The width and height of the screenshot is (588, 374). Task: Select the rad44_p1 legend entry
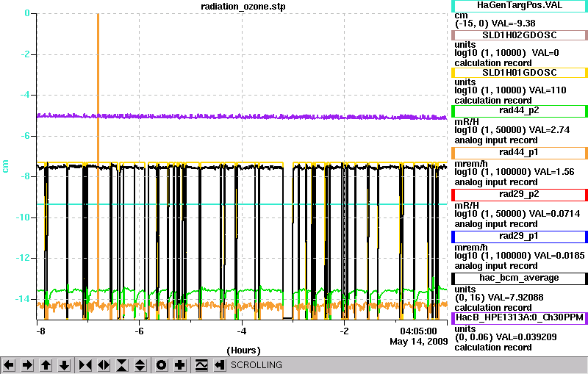(x=520, y=153)
